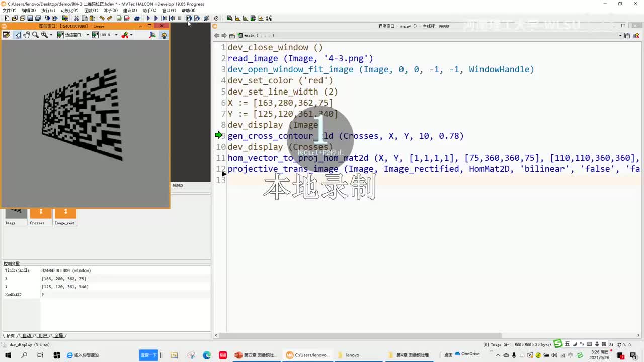
Task: Open the 文件(F) menu
Action: pos(10,10)
